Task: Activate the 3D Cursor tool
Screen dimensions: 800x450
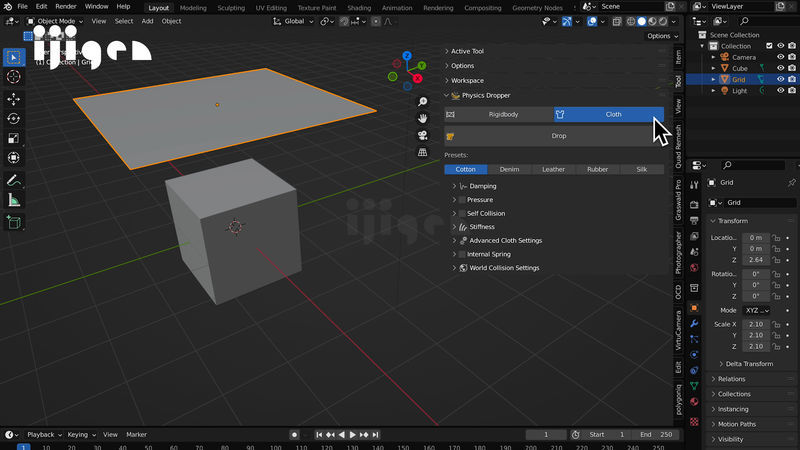Action: (x=14, y=77)
